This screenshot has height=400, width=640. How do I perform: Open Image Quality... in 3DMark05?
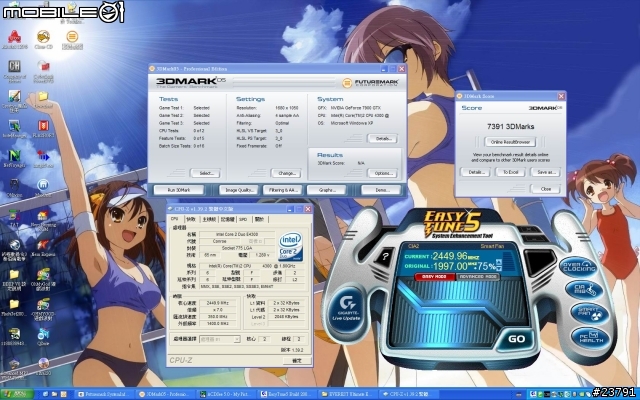239,190
